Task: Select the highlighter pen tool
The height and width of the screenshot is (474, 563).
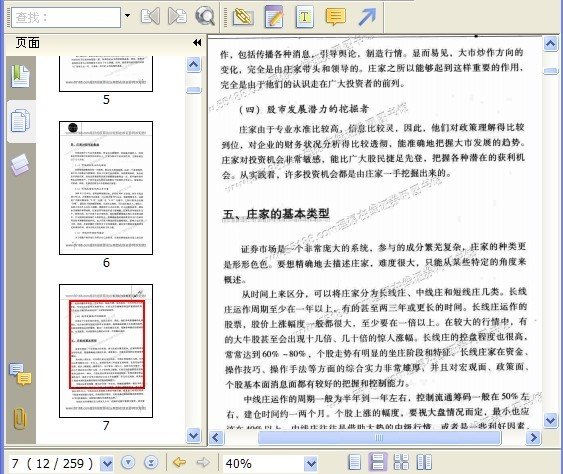Action: click(274, 17)
